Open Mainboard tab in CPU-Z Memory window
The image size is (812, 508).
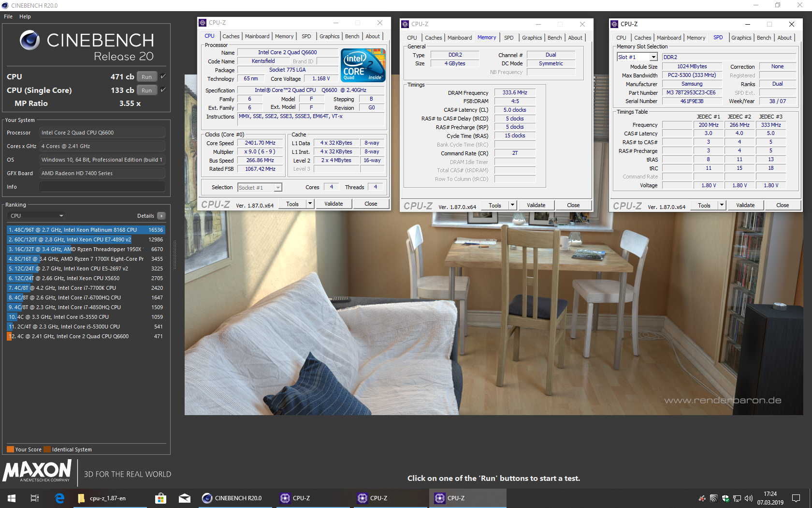point(460,38)
